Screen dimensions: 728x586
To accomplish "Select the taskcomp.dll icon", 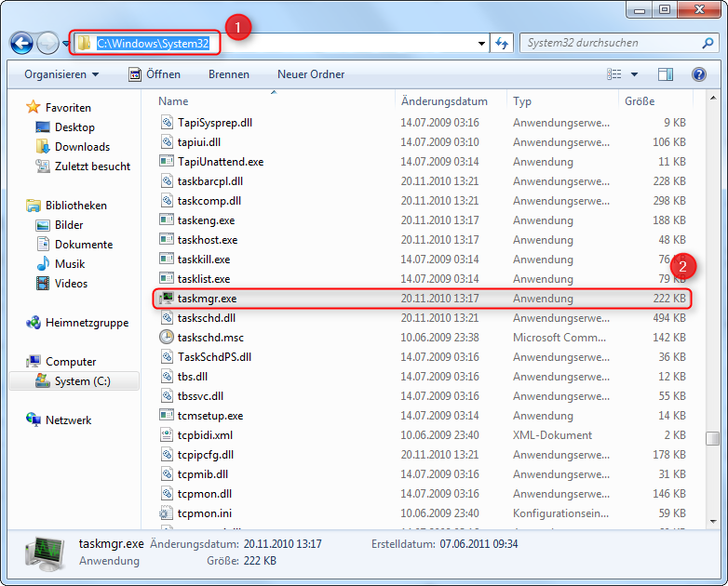I will [167, 200].
